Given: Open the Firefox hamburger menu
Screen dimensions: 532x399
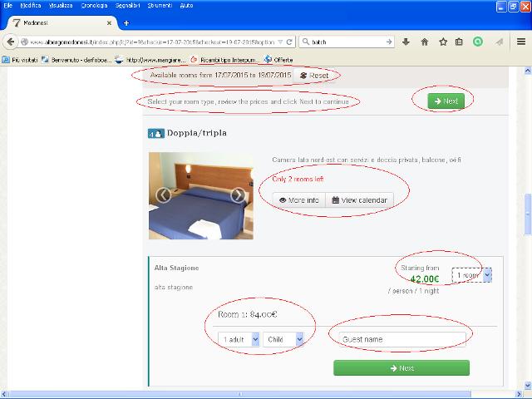Looking at the screenshot, I should tap(520, 42).
